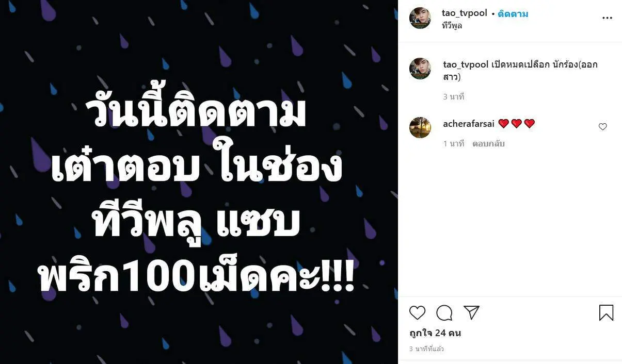622x364 pixels.
Task: Open the caption's 3 นาที timestamp
Action: (453, 97)
